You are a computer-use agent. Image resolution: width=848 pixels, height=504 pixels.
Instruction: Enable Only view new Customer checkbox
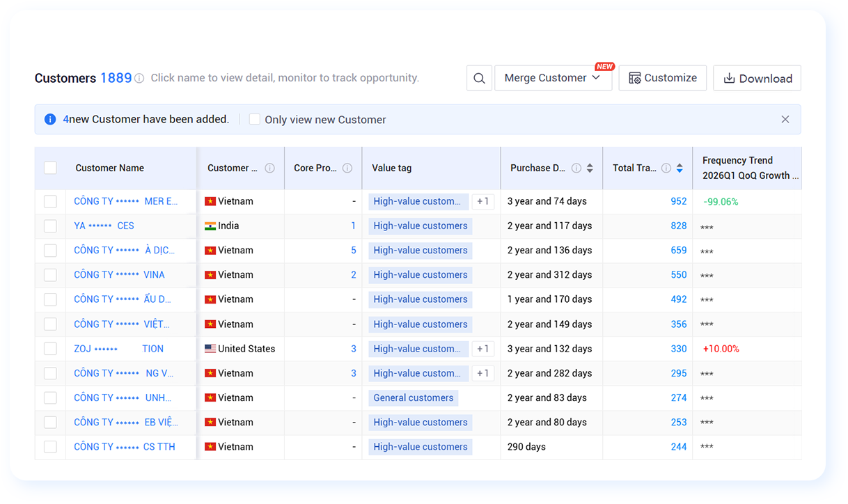click(255, 119)
